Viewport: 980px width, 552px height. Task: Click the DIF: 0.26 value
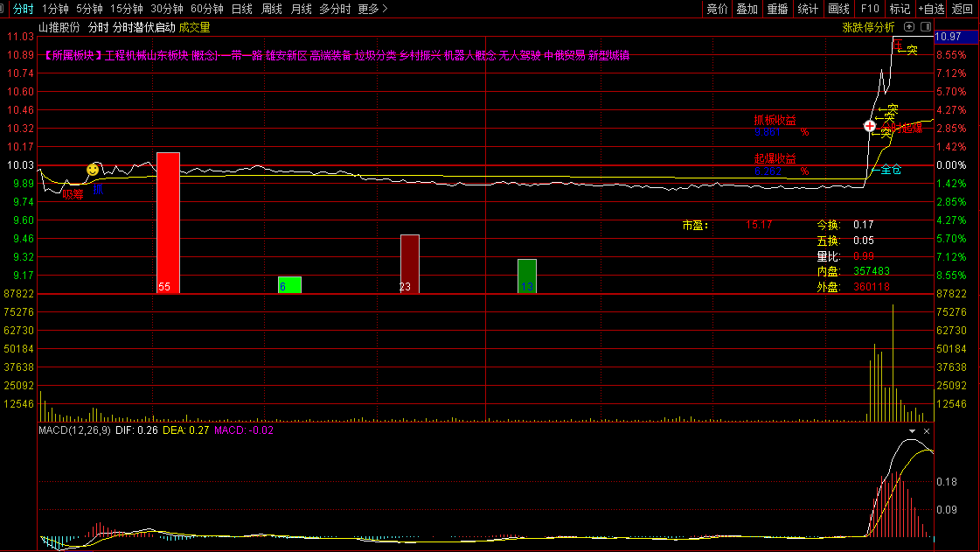point(136,430)
